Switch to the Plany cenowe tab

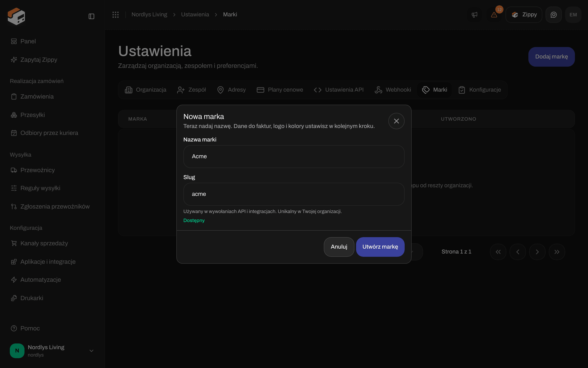(x=280, y=90)
